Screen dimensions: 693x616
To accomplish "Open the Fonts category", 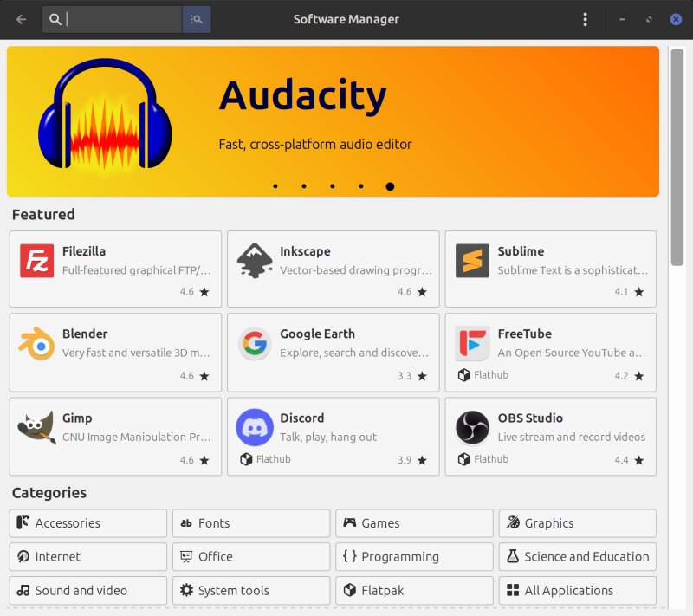I will 251,523.
